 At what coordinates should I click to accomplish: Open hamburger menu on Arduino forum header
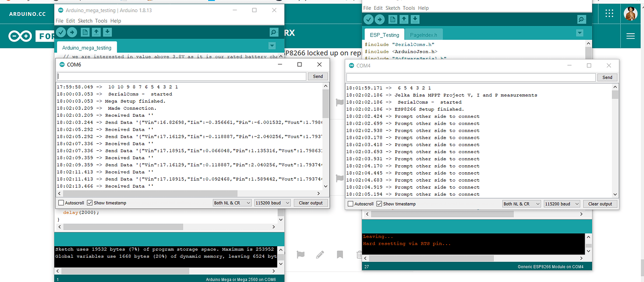click(x=630, y=36)
